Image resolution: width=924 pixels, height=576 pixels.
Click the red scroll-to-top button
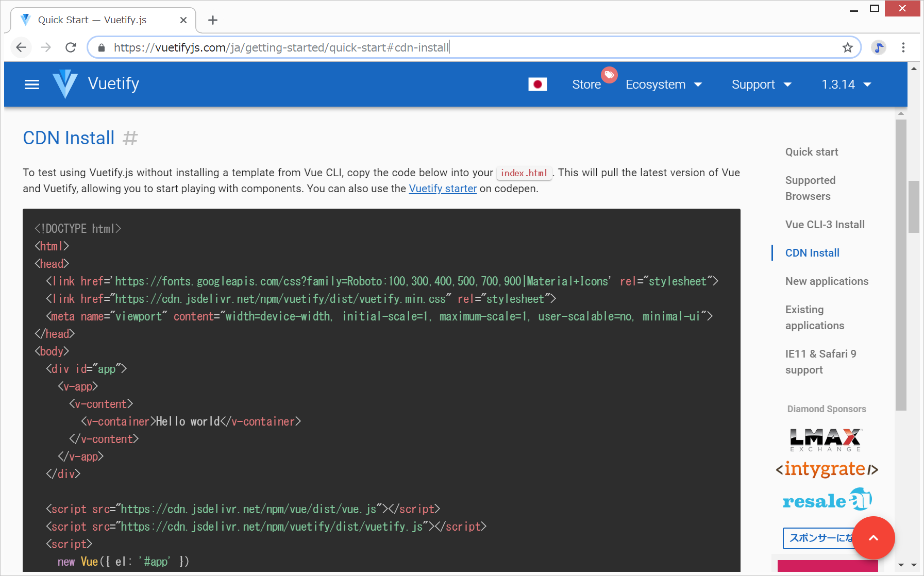coord(873,538)
